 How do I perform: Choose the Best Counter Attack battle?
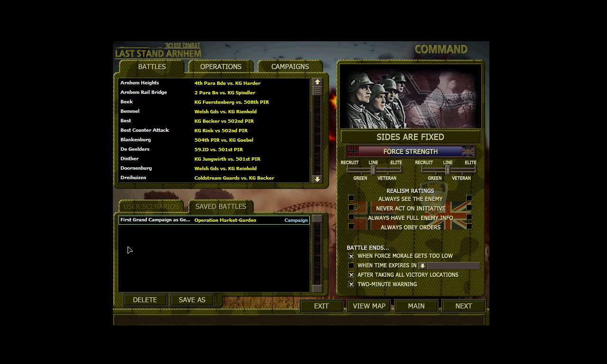pyautogui.click(x=214, y=130)
